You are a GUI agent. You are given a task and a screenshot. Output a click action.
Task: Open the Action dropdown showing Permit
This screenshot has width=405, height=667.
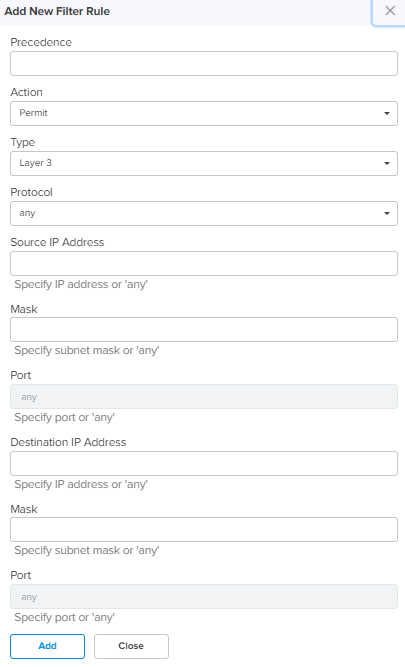204,114
